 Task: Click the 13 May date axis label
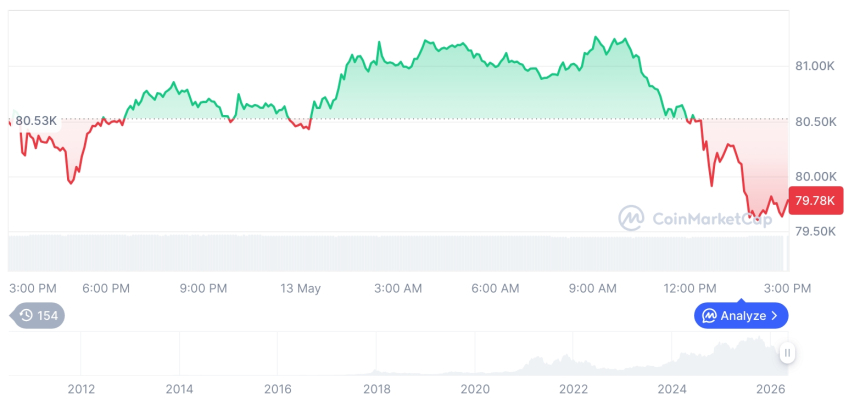(x=301, y=288)
